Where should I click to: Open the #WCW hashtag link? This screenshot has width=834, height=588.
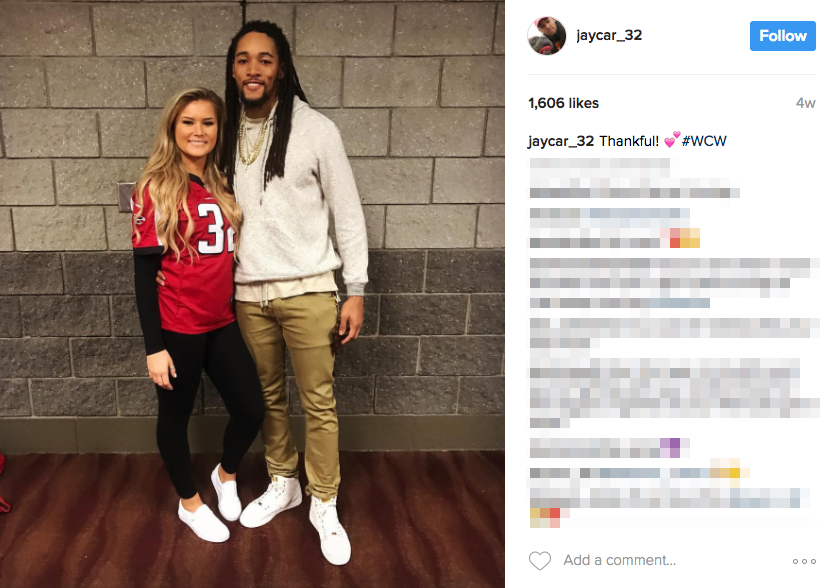704,141
